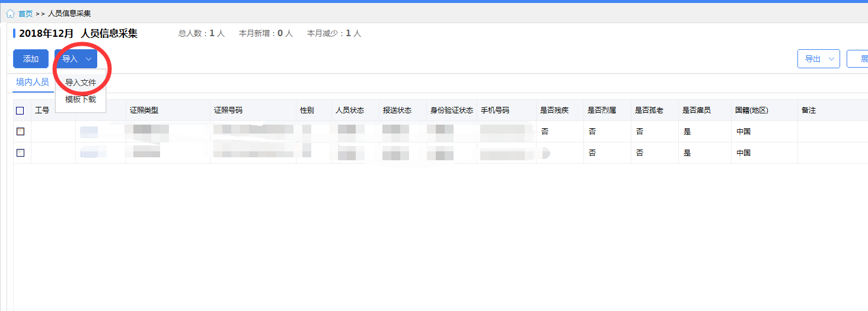Open the 导出 dropdown button
The height and width of the screenshot is (311, 868).
pos(818,59)
